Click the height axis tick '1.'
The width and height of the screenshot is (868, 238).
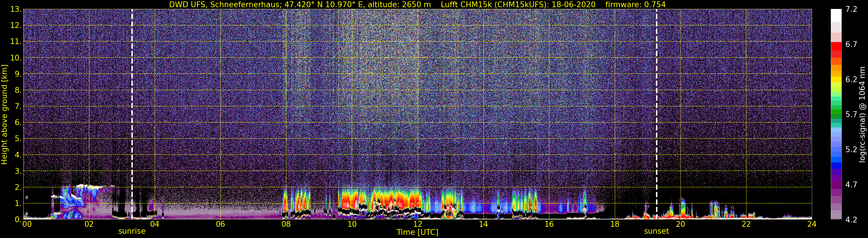click(18, 204)
